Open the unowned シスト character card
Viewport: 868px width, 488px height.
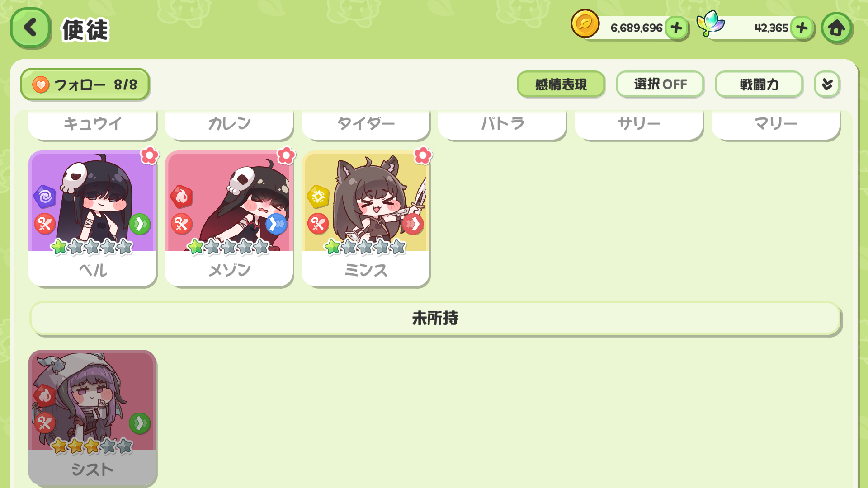[x=93, y=418]
